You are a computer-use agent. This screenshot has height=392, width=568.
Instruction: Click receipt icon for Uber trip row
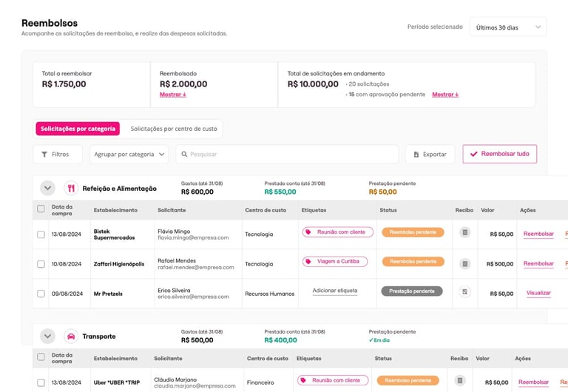(x=460, y=381)
